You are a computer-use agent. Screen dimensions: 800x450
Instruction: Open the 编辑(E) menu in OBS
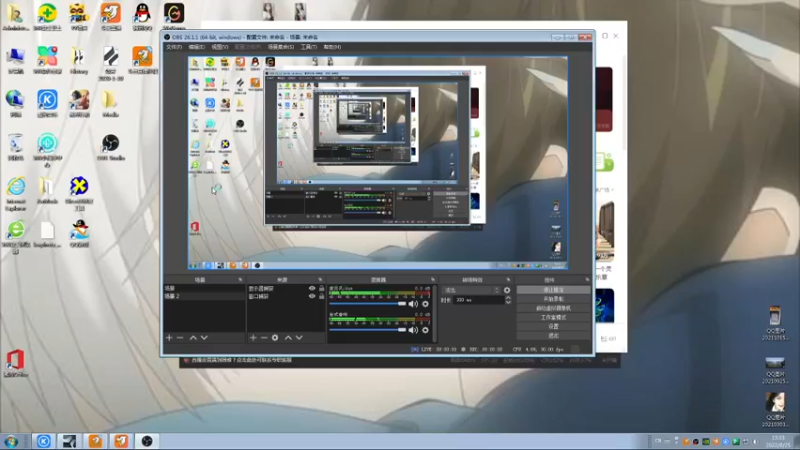click(196, 47)
